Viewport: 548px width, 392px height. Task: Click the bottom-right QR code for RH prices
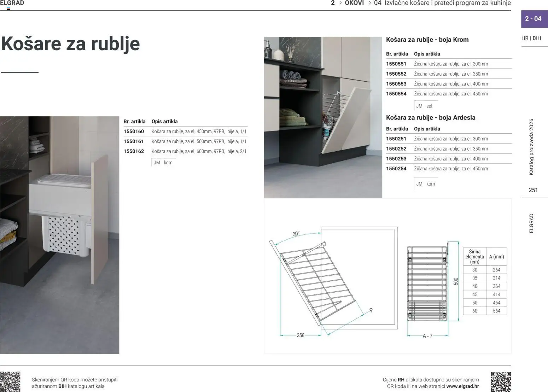pos(501,382)
